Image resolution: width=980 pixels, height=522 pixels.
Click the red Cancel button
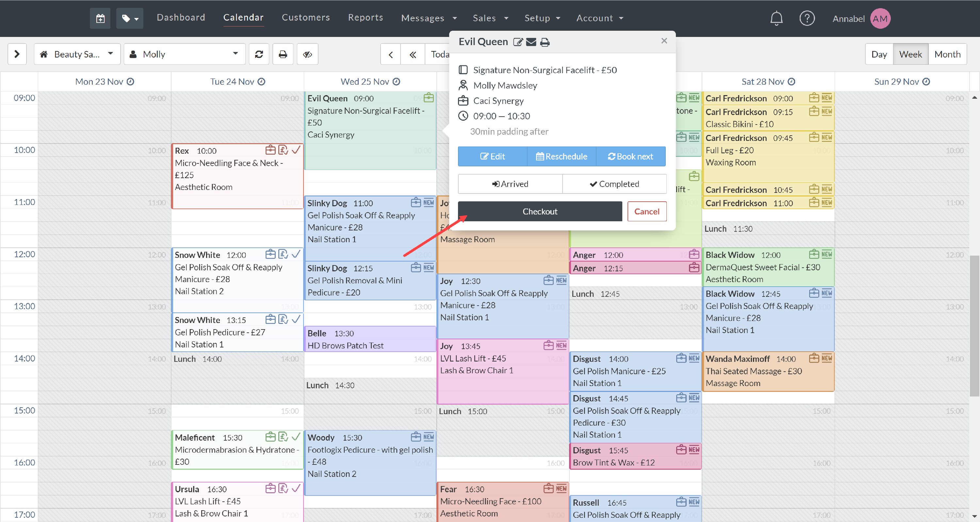646,211
